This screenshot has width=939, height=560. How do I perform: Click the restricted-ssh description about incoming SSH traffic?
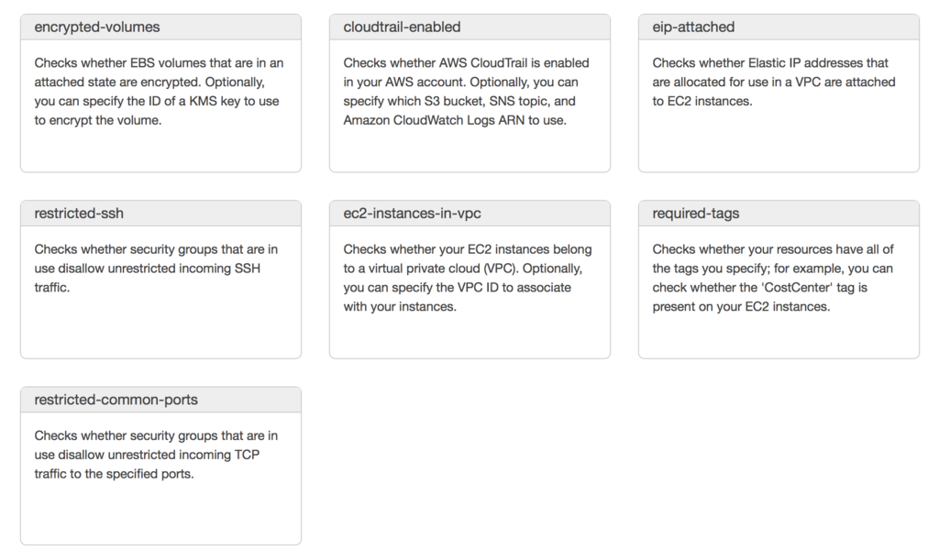coord(156,268)
